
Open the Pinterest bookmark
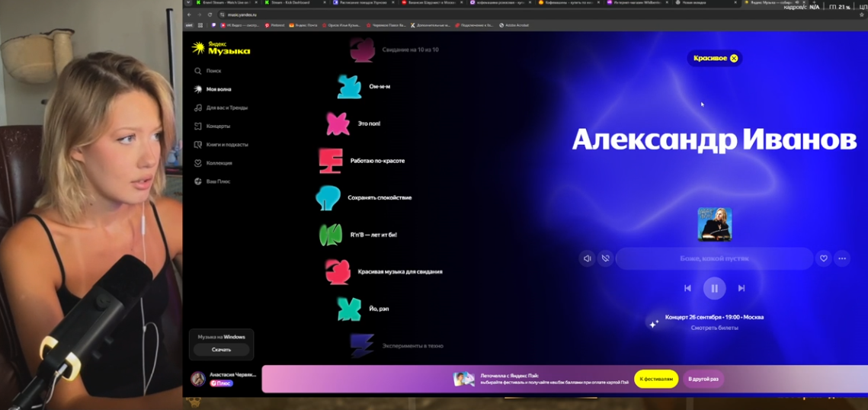pos(274,25)
